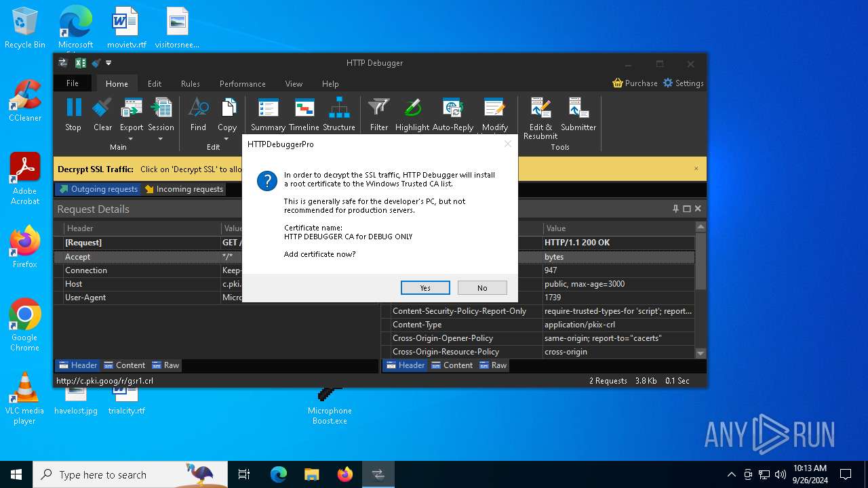Open the Windows Start menu
The width and height of the screenshot is (868, 488).
[x=16, y=474]
